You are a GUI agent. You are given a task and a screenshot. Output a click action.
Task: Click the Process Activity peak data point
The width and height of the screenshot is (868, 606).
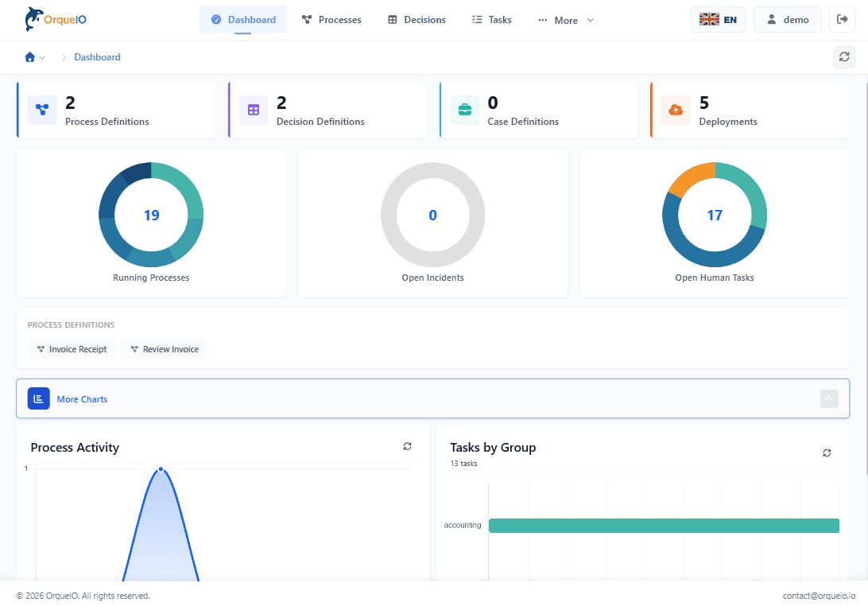pos(161,468)
